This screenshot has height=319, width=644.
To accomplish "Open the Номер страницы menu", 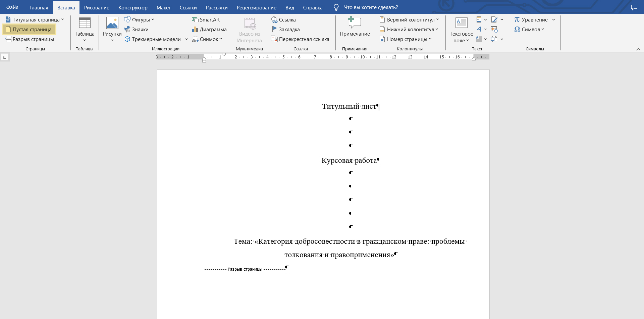I will [x=406, y=39].
